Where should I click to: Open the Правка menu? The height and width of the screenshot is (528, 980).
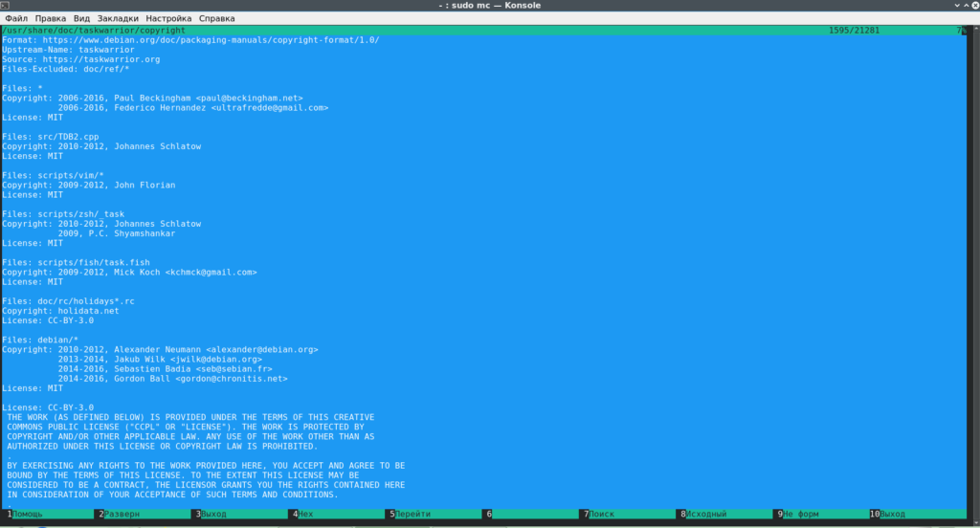pos(50,18)
